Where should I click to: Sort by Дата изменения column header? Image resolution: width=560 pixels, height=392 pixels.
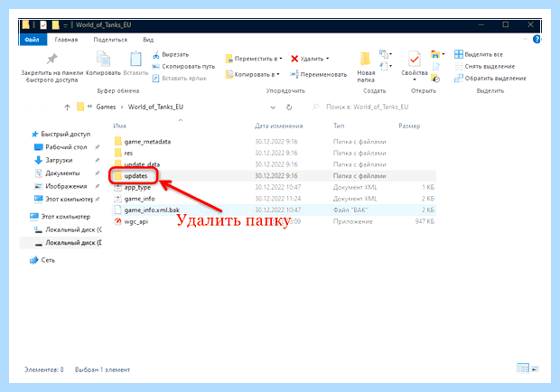278,126
